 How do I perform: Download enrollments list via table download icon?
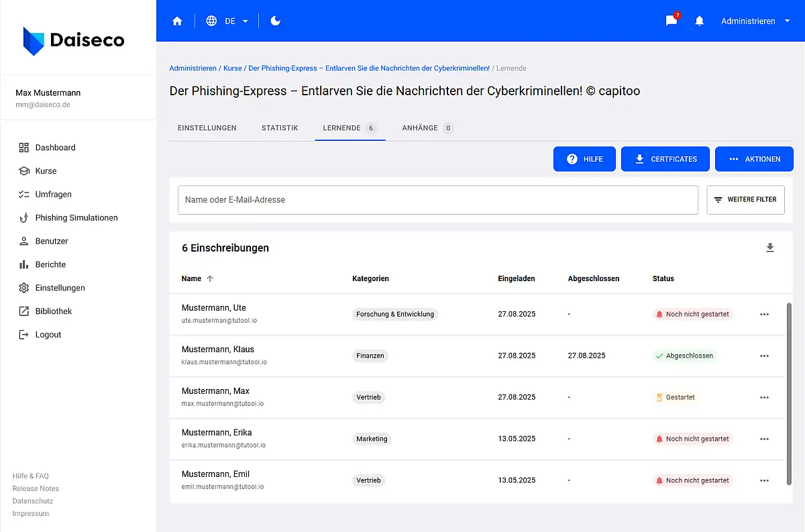point(770,248)
